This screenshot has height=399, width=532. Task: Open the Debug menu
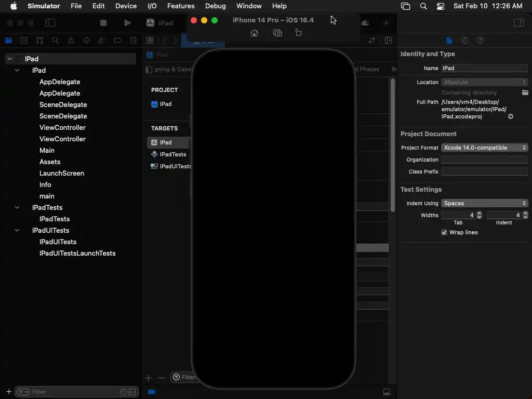coord(215,6)
